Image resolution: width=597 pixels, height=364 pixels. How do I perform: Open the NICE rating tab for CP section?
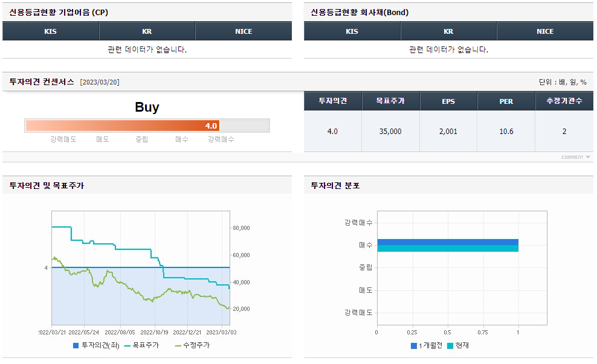tap(244, 31)
